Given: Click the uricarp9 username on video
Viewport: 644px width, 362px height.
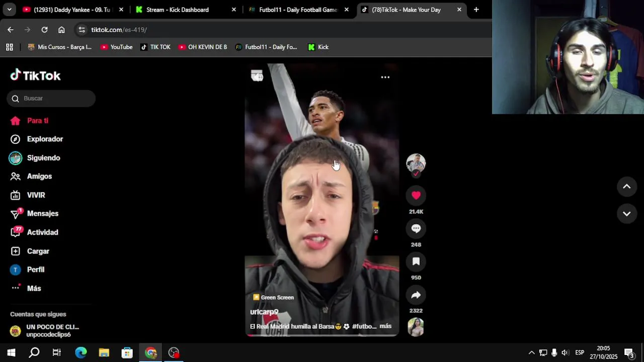Looking at the screenshot, I should tap(264, 312).
